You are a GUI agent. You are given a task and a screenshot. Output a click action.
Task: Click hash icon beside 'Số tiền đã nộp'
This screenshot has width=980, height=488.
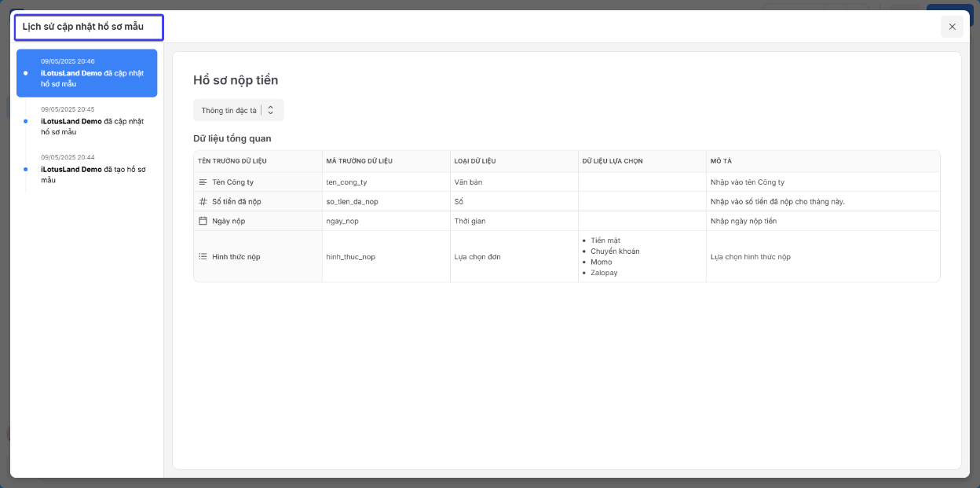(203, 202)
